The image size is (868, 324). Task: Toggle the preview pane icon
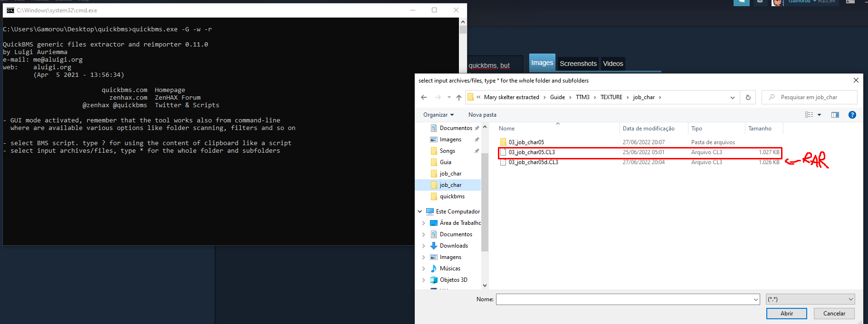click(x=835, y=115)
